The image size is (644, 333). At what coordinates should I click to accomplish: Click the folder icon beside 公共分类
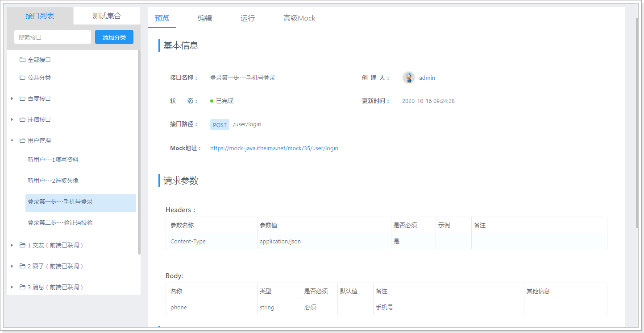coord(22,78)
